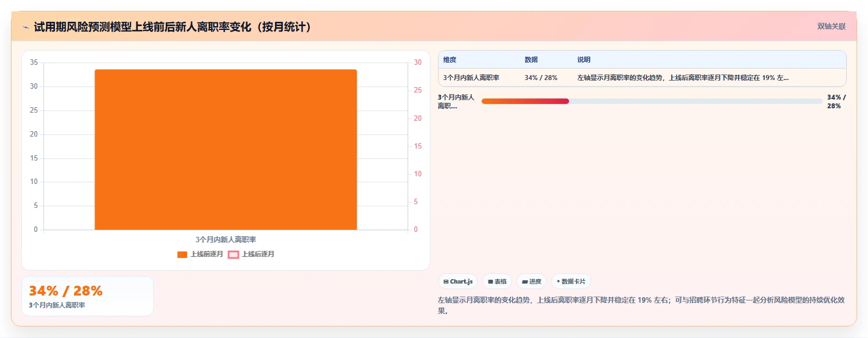Click the red progress bar fill
The image size is (868, 338).
525,101
